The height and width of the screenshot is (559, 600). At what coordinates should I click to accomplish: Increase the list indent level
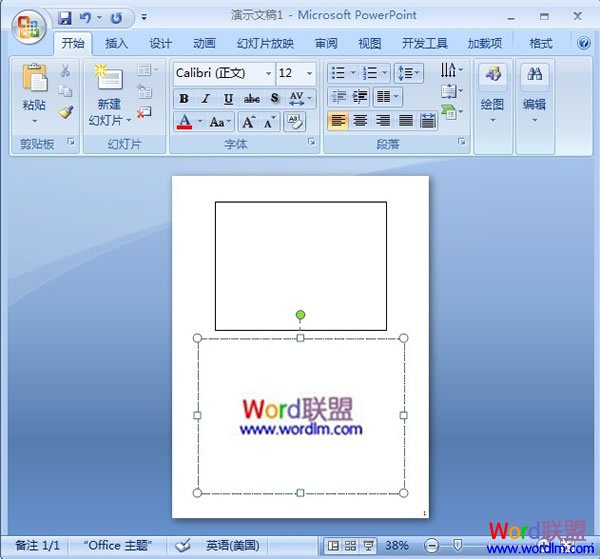[359, 96]
